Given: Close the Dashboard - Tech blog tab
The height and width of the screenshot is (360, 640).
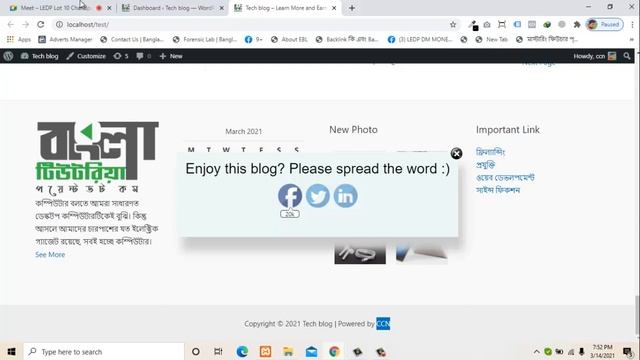Looking at the screenshot, I should click(222, 8).
